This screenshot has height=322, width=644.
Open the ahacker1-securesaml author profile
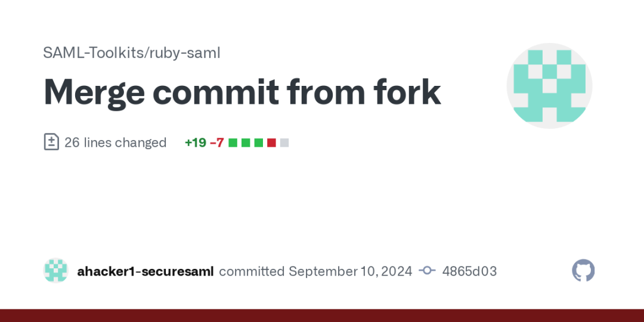[145, 271]
